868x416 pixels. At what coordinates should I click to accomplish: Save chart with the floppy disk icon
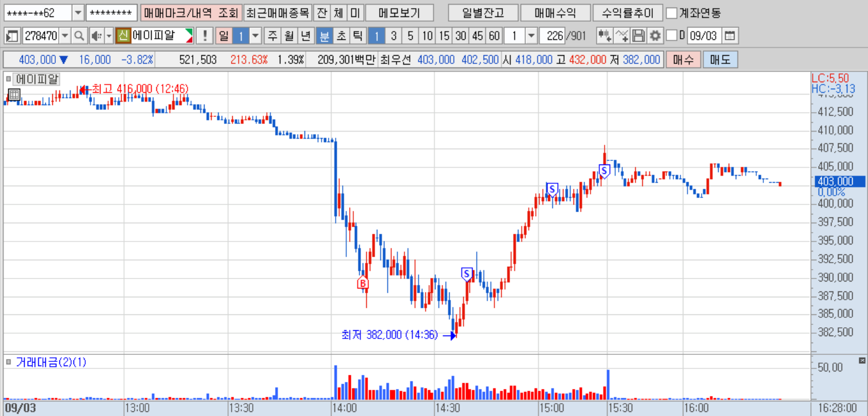pyautogui.click(x=638, y=36)
